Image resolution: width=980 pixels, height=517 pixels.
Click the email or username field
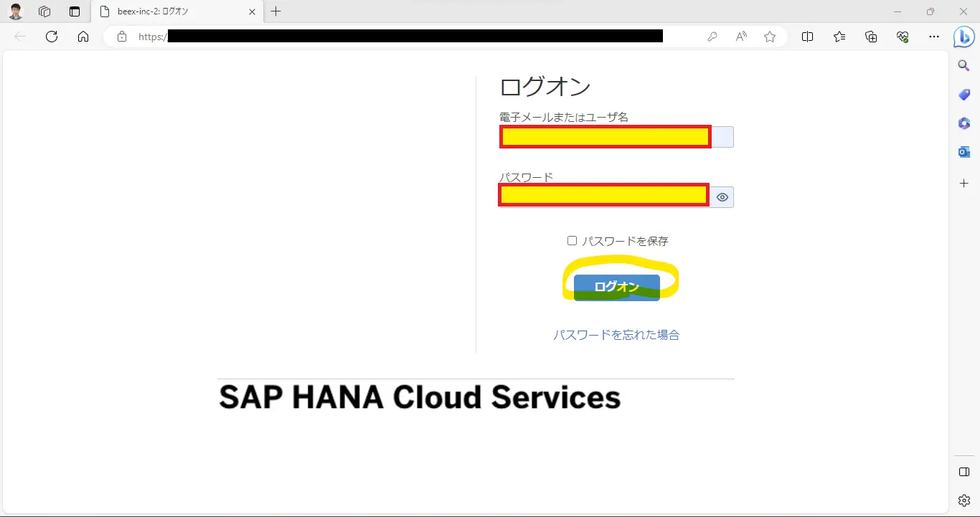[x=616, y=137]
